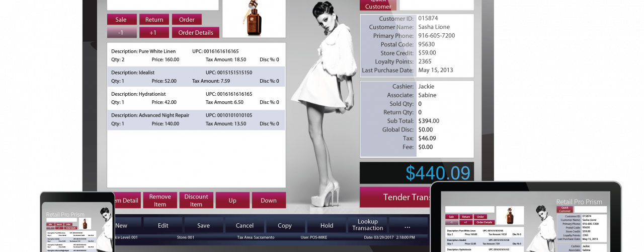
Task: Open the more options ellipsis button
Action: [x=408, y=225]
